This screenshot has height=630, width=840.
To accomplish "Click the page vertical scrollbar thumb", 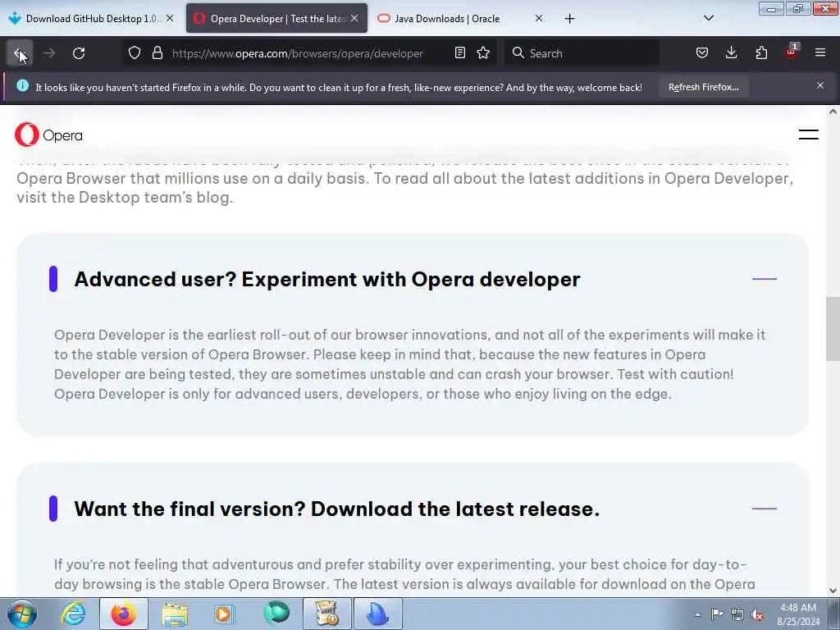I will point(833,328).
